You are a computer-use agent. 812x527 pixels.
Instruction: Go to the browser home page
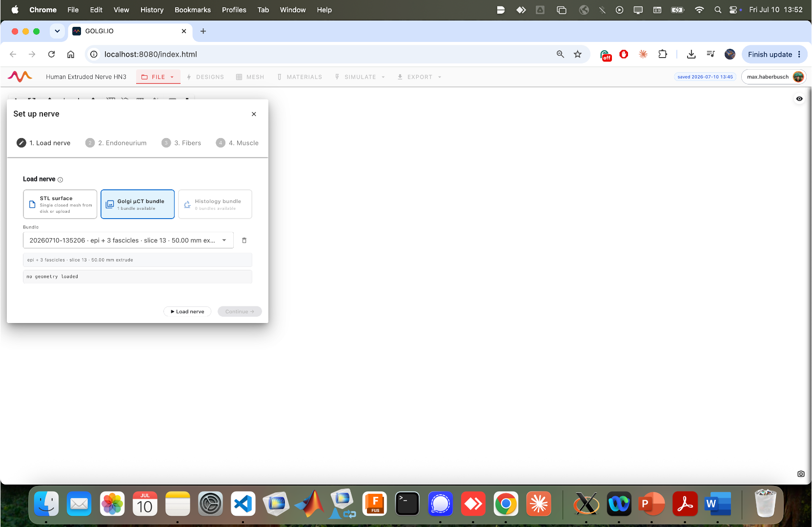(71, 54)
